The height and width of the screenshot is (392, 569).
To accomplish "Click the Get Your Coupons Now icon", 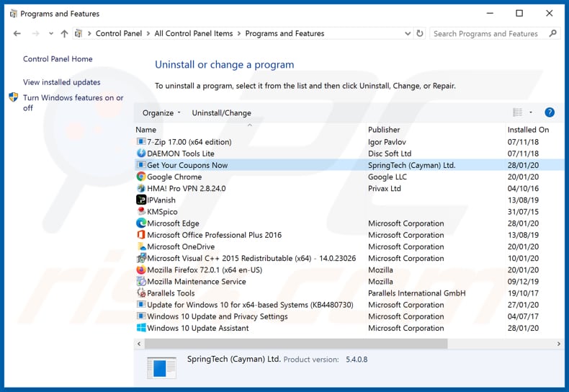I will (x=141, y=165).
